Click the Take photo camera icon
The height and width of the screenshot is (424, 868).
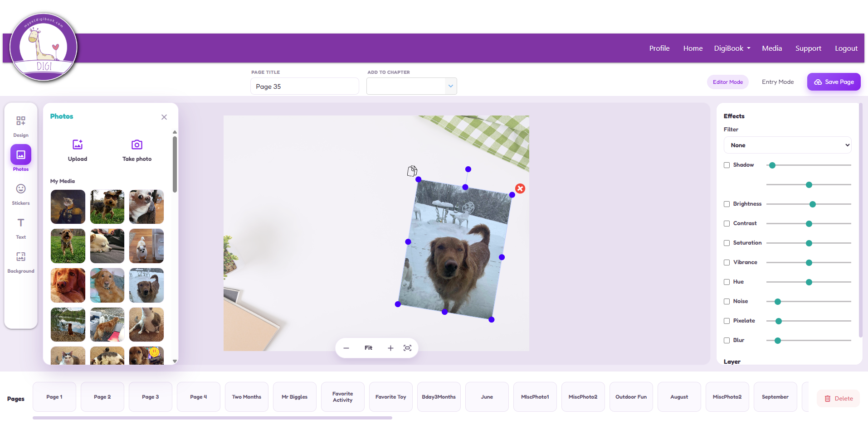(x=137, y=145)
